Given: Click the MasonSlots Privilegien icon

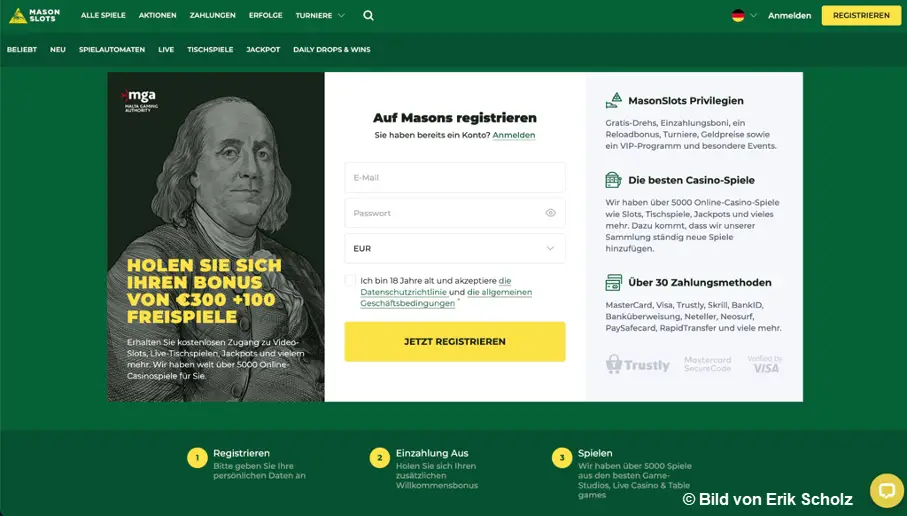Looking at the screenshot, I should [x=614, y=101].
